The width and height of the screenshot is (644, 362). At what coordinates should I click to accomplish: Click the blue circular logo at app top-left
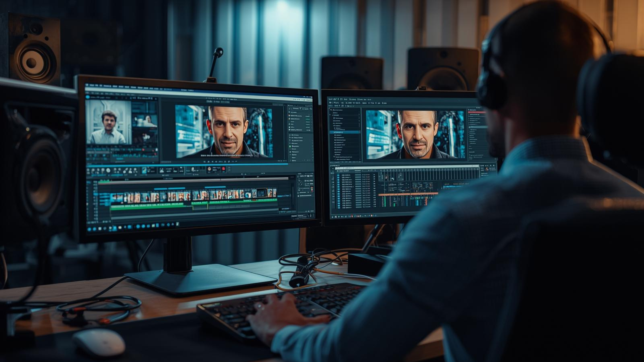[88, 97]
